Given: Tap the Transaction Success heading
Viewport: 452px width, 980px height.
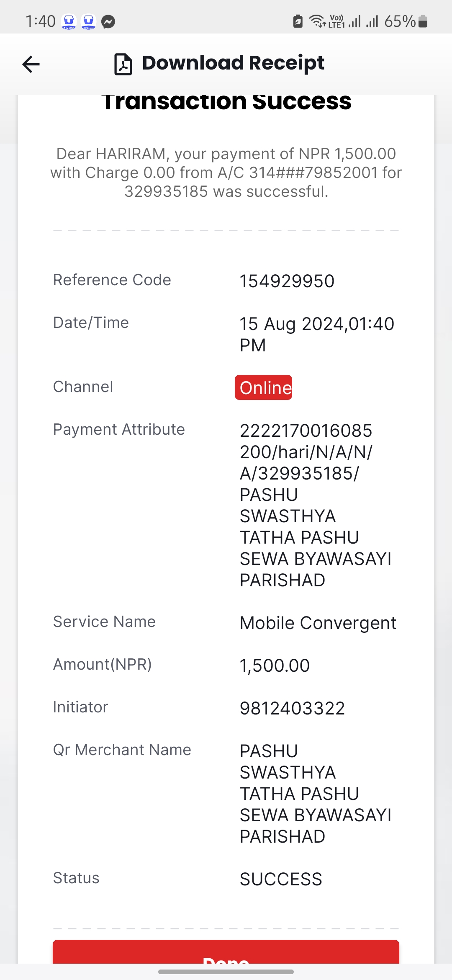Looking at the screenshot, I should pos(226,102).
